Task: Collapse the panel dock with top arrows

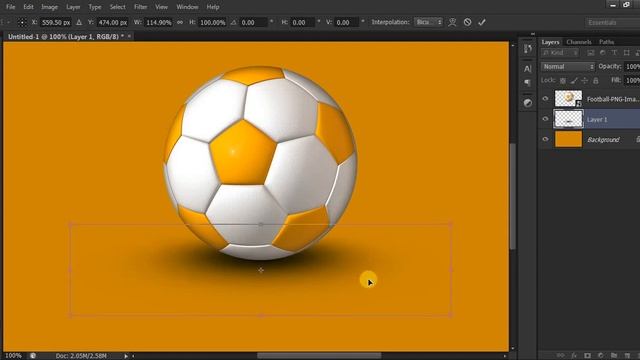Action: pos(533,34)
